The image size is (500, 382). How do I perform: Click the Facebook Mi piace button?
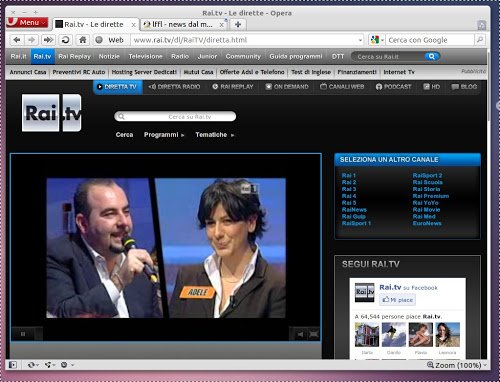pyautogui.click(x=398, y=300)
